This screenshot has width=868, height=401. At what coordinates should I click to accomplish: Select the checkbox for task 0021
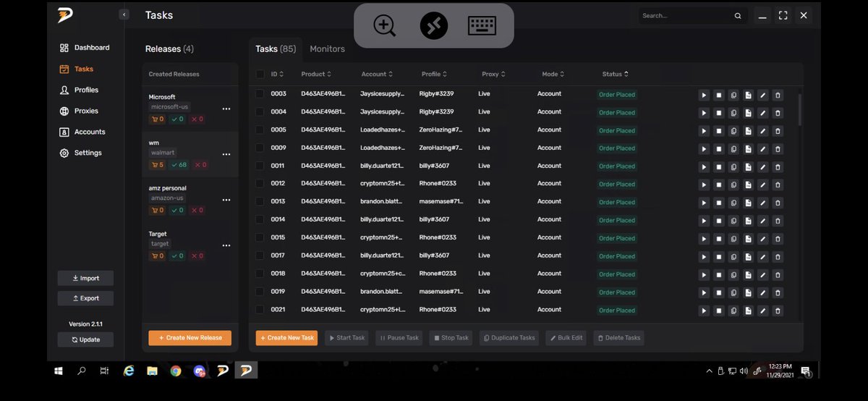260,310
